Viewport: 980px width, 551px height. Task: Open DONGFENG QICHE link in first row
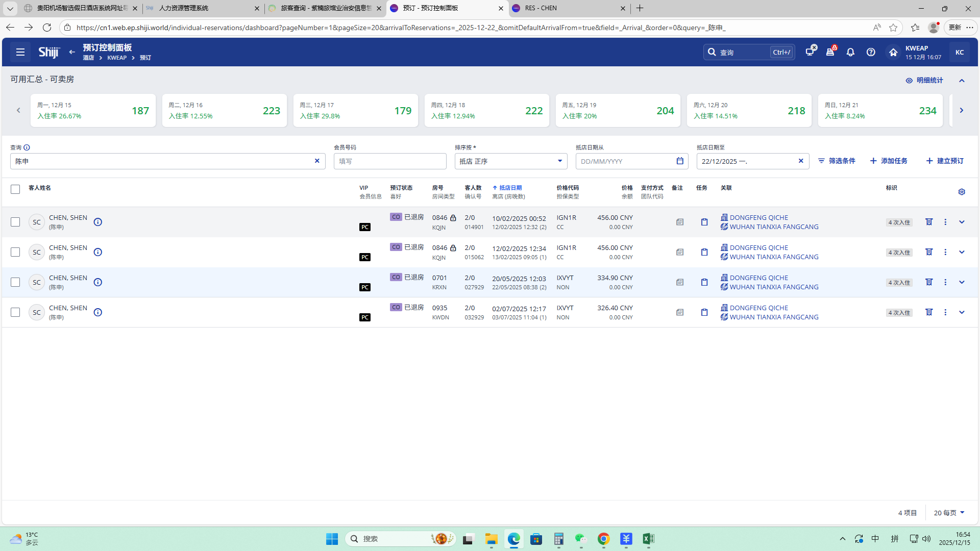(758, 217)
